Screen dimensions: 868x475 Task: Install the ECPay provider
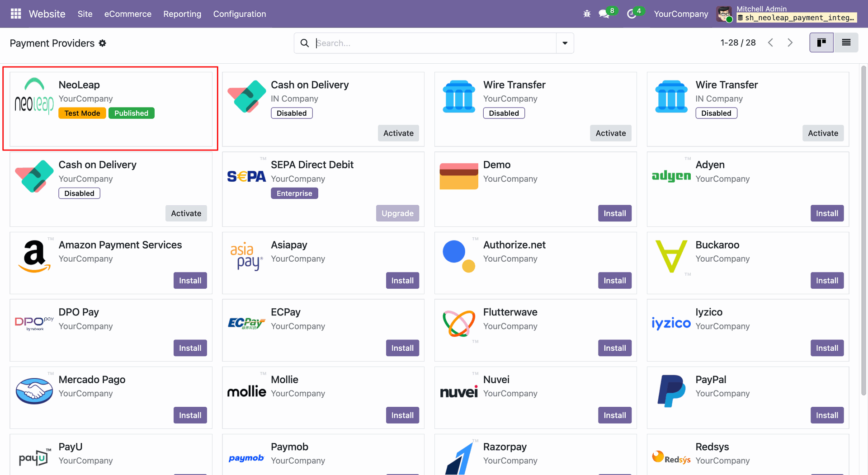(402, 348)
